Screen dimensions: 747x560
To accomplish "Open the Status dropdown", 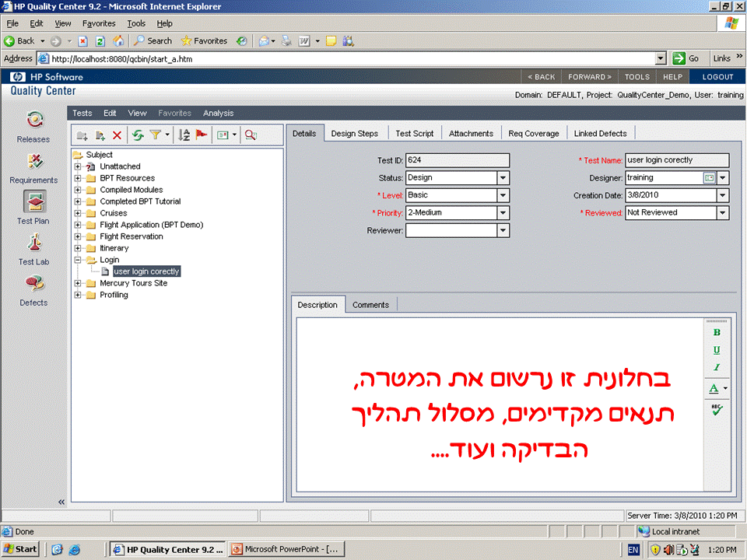I will 503,178.
